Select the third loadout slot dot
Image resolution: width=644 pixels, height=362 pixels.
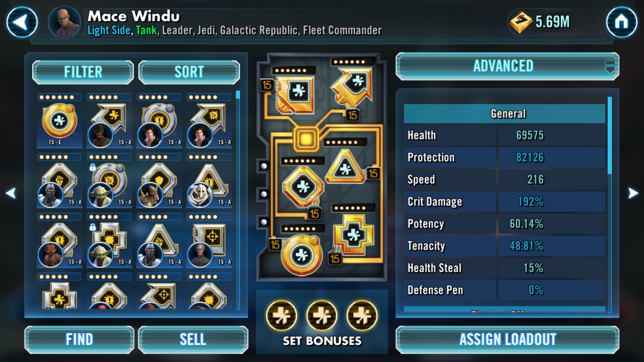[264, 222]
